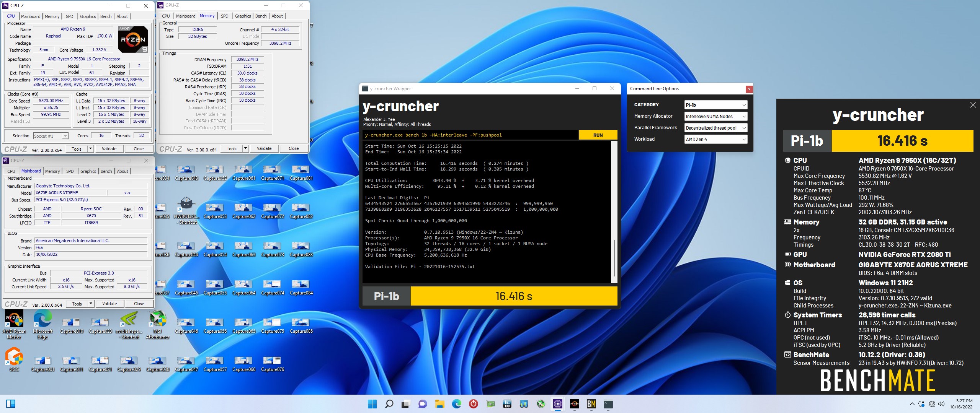Image resolution: width=980 pixels, height=413 pixels.
Task: Expand the Tools arrow in the CPU-Z Memory window
Action: point(246,148)
